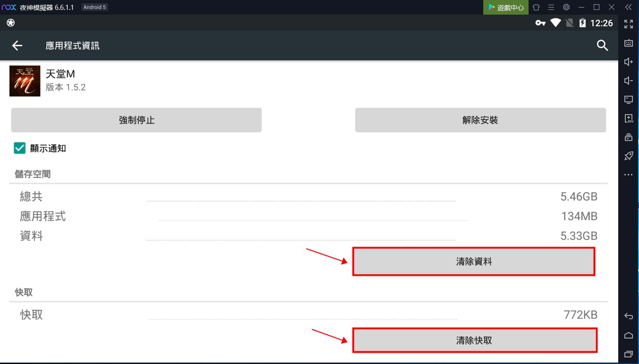Click the volume down icon in sidebar
The height and width of the screenshot is (364, 639).
coord(628,80)
